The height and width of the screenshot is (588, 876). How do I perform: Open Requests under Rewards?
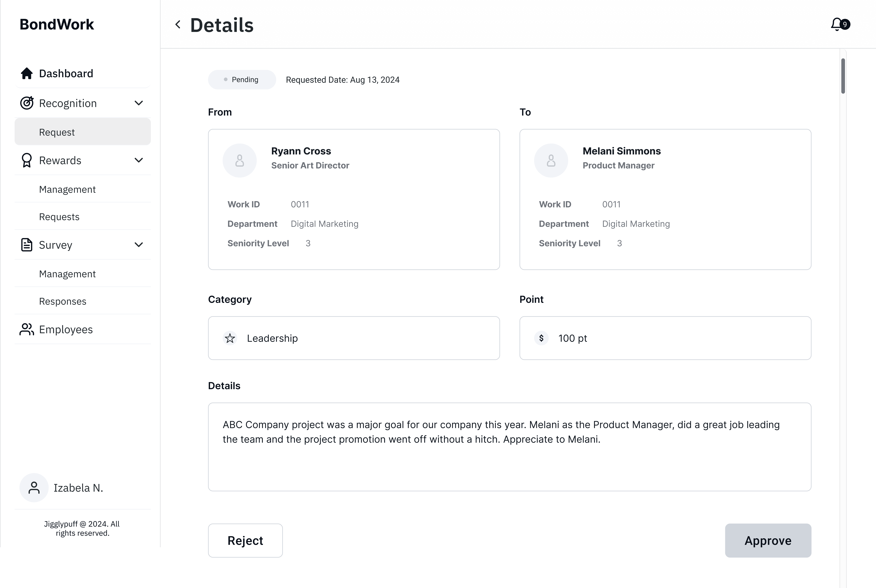click(59, 217)
